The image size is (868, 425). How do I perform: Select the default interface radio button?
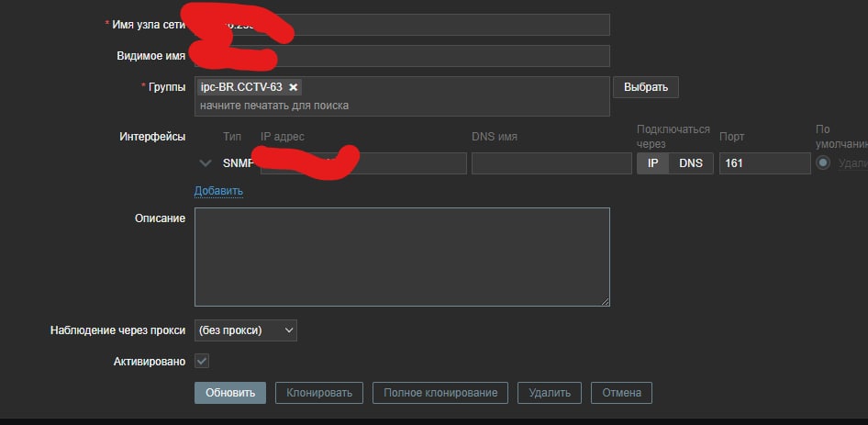(823, 162)
